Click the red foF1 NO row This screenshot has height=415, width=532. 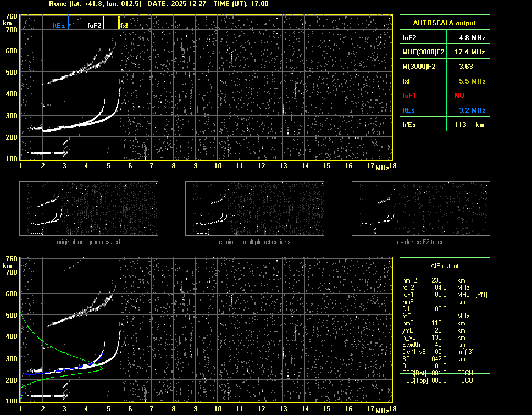(444, 95)
